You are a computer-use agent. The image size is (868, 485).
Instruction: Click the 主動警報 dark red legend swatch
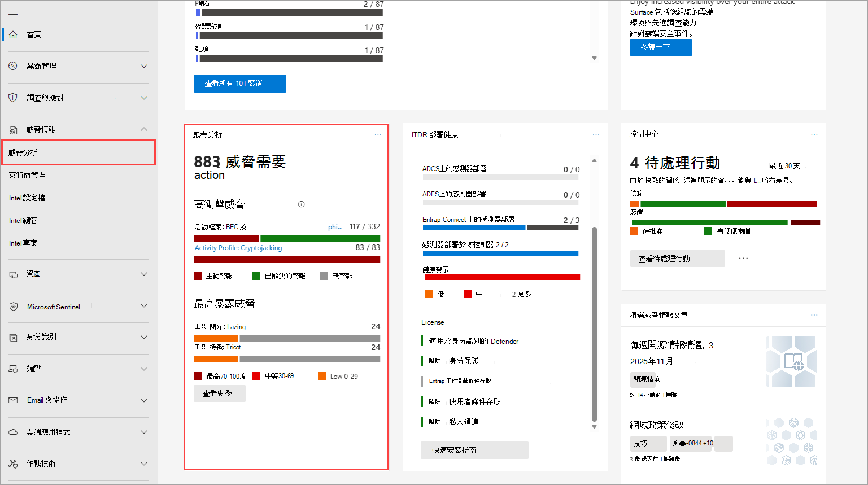pos(198,276)
